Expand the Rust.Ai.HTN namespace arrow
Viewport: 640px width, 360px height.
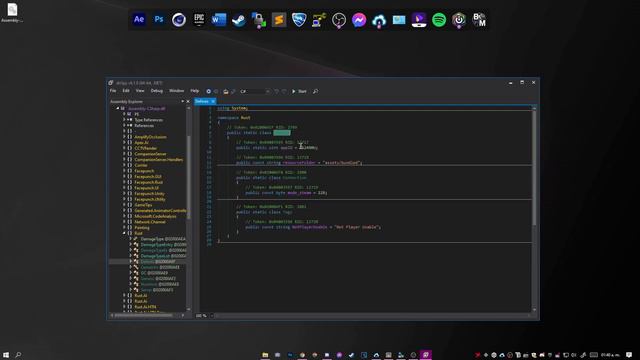(x=124, y=307)
